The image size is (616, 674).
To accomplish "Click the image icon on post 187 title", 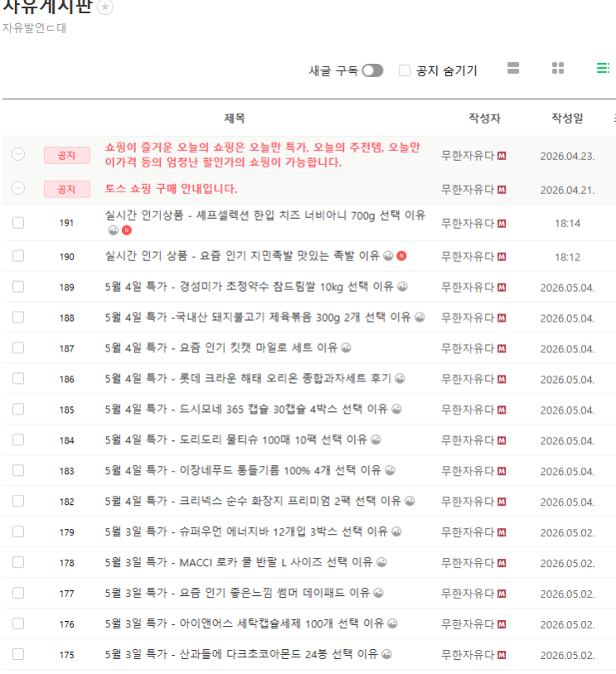I will point(346,347).
